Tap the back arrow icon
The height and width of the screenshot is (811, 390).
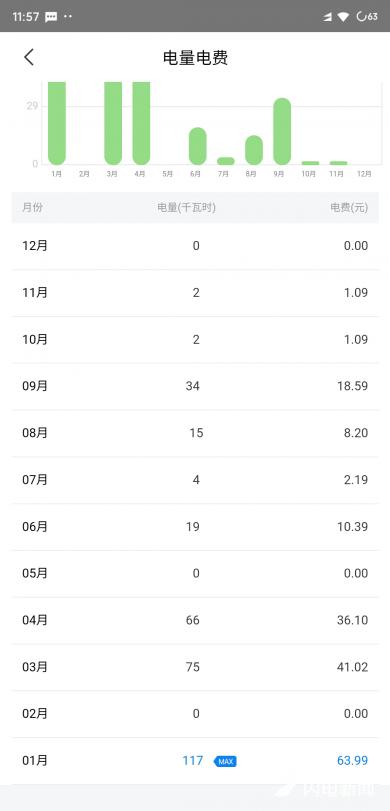click(x=29, y=57)
